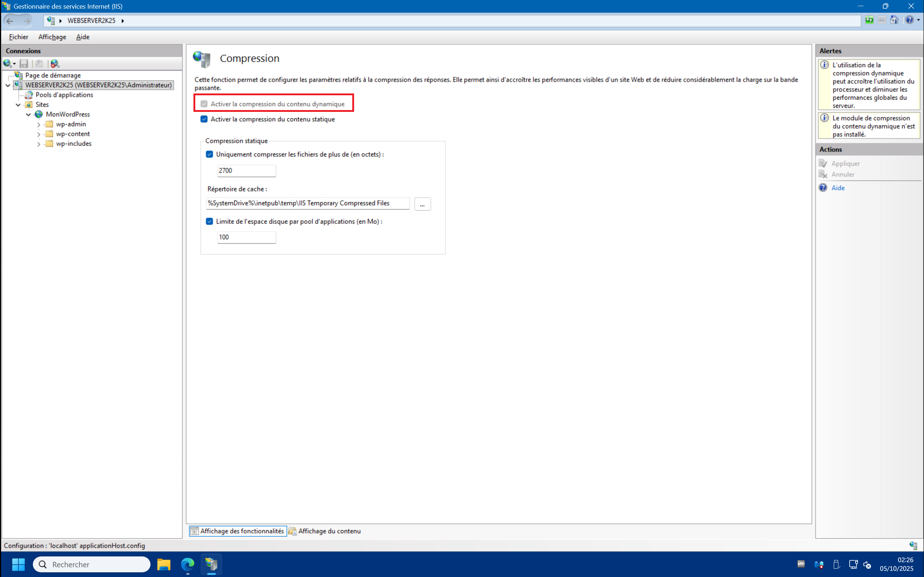Launch Microsoft Edge from taskbar
The width and height of the screenshot is (924, 577).
click(x=187, y=564)
